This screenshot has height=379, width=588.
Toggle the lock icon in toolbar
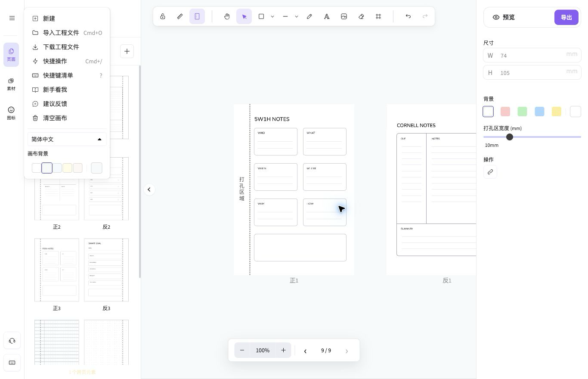163,16
